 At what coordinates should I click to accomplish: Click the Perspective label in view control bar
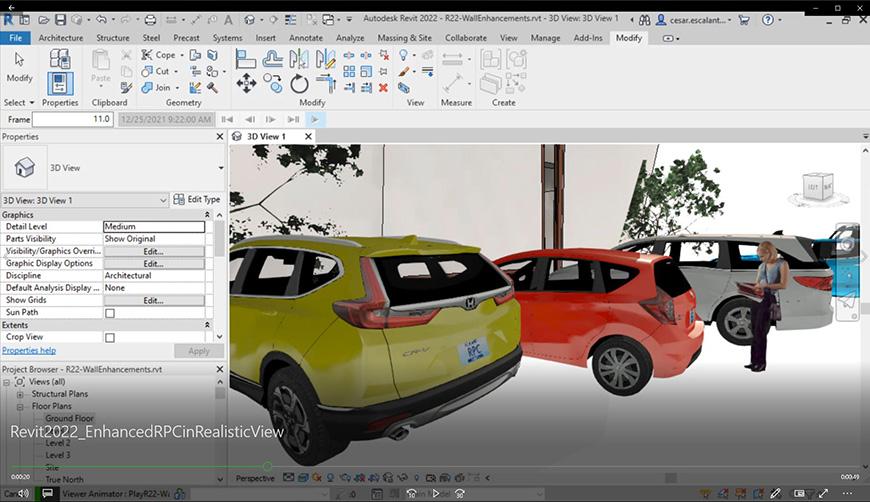pyautogui.click(x=255, y=478)
